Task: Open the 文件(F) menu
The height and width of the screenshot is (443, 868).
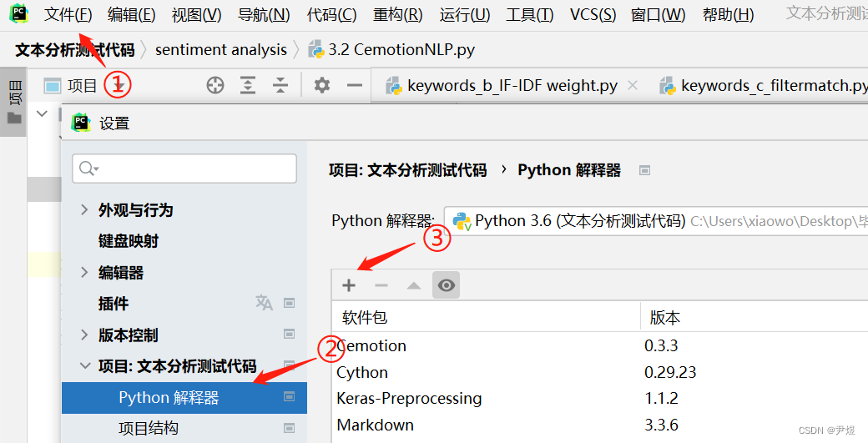Action: click(x=68, y=15)
